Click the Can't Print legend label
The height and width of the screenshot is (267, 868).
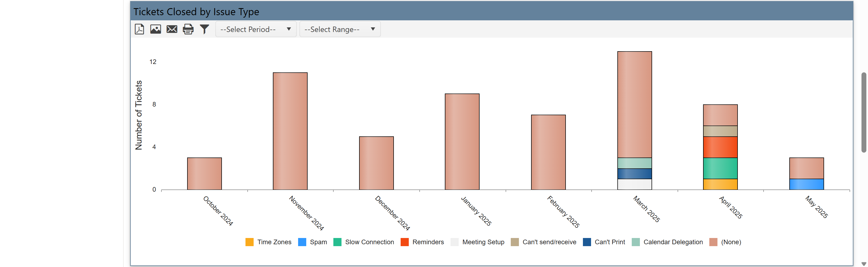pos(609,242)
